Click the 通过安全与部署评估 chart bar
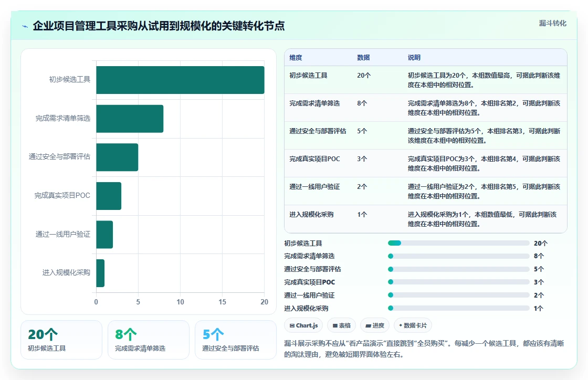 click(x=117, y=157)
